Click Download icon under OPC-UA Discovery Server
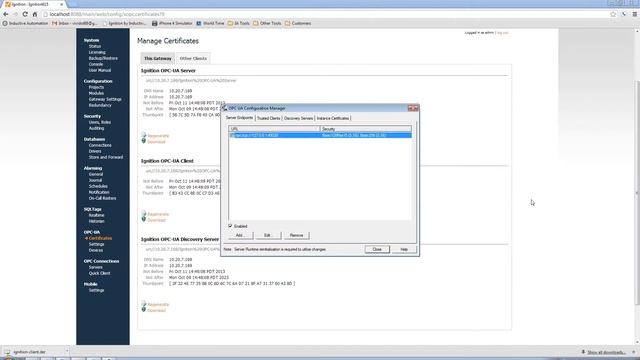The width and height of the screenshot is (640, 360). tap(144, 310)
